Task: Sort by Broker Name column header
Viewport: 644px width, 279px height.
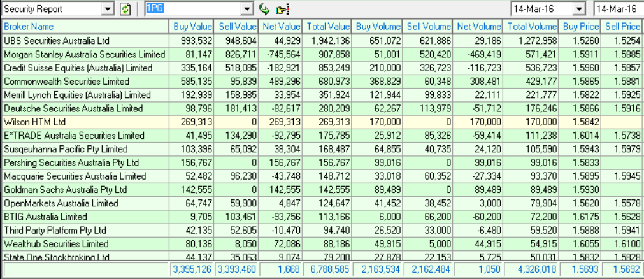Action: [85, 27]
